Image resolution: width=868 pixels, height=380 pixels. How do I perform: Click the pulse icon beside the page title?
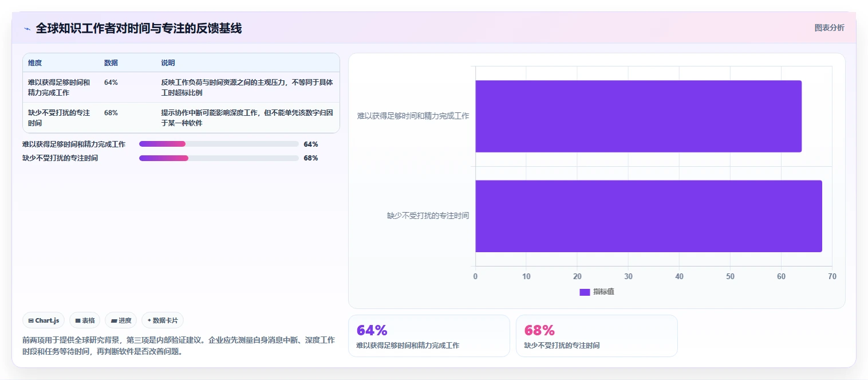pos(27,28)
